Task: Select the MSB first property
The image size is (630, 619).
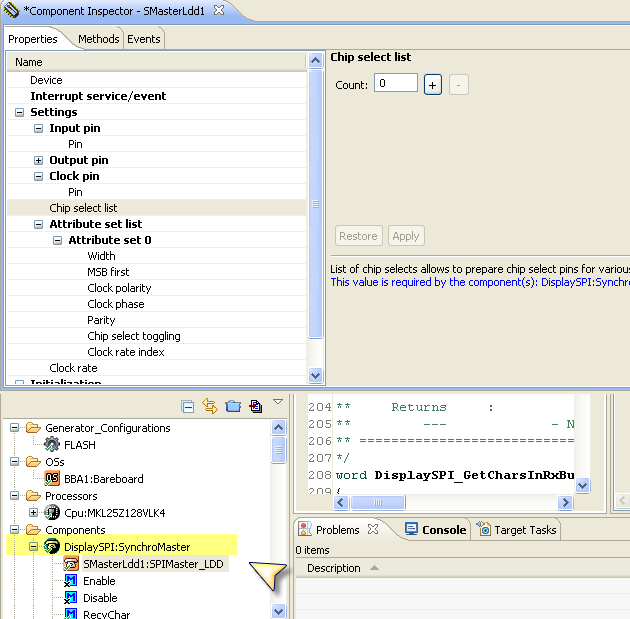Action: pyautogui.click(x=157, y=272)
